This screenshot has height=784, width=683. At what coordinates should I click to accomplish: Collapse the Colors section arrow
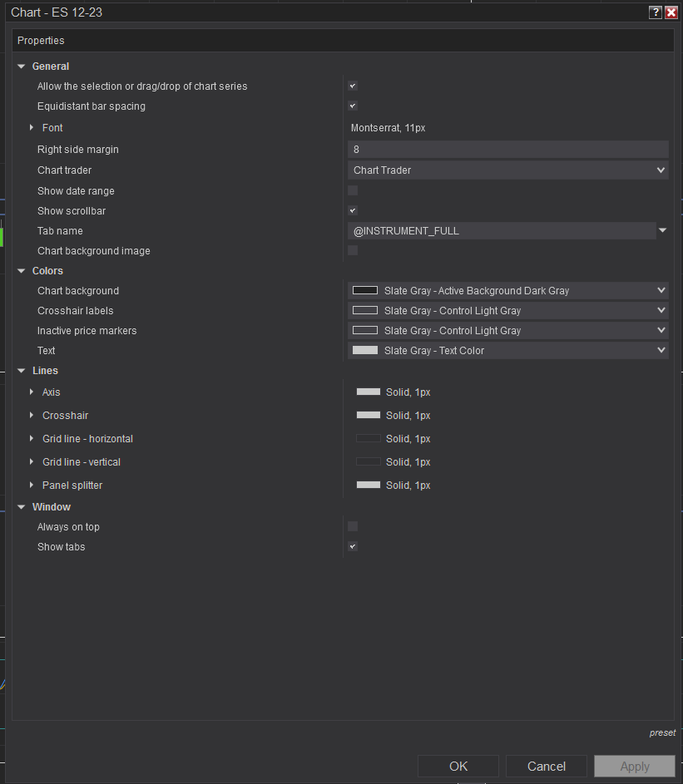22,271
